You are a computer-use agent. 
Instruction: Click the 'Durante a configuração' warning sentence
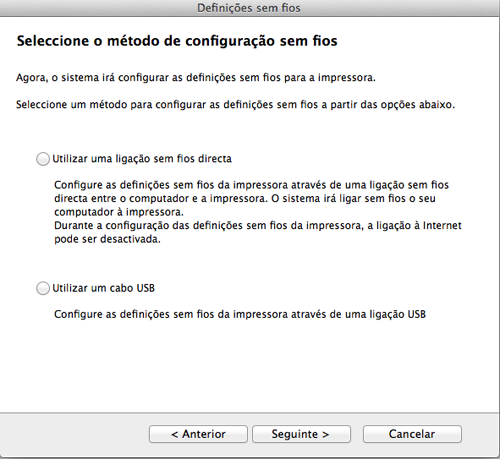click(258, 232)
